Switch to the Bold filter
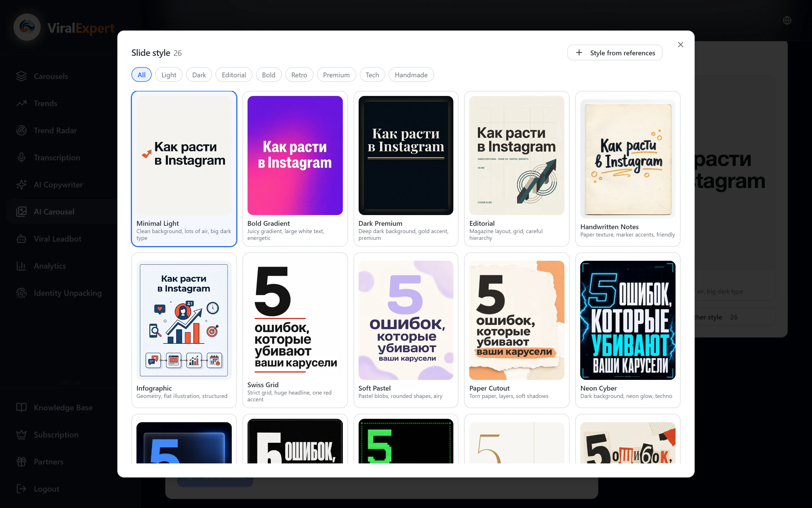 (x=269, y=75)
